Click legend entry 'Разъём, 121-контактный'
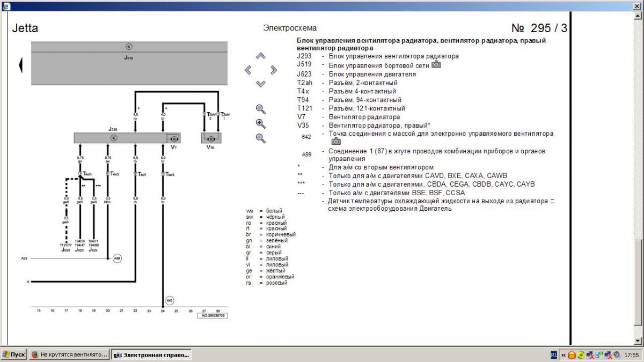Screen dimensions: 644x362 tap(367, 108)
